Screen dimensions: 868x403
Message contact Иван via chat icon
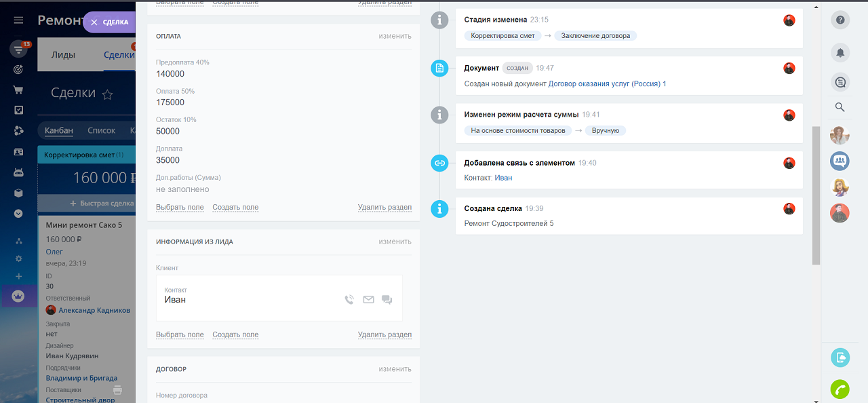coord(387,299)
